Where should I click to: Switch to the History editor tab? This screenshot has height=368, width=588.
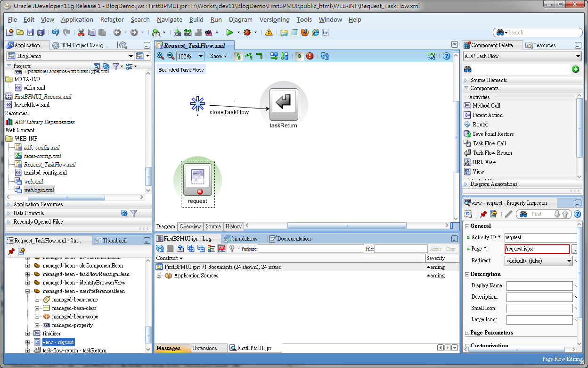tap(233, 226)
